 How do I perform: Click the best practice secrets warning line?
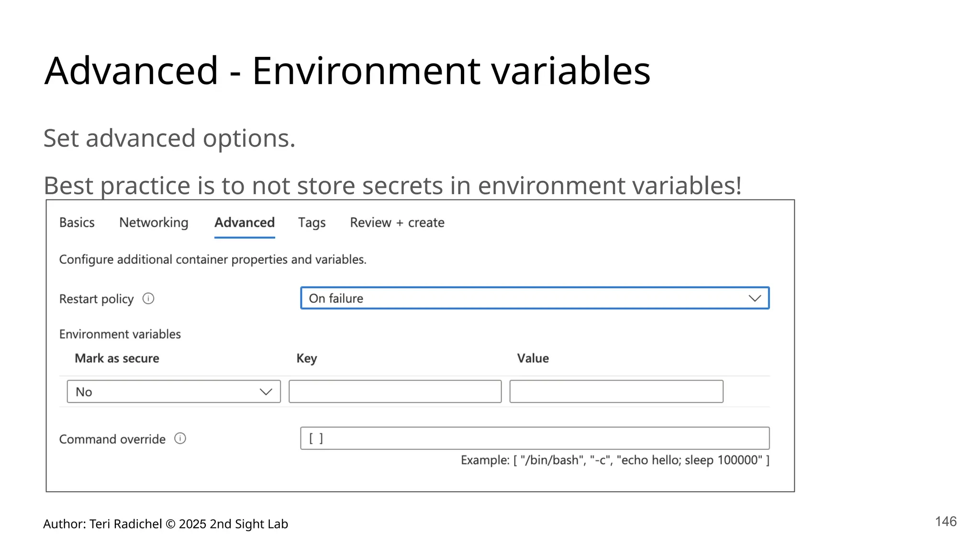pyautogui.click(x=393, y=186)
